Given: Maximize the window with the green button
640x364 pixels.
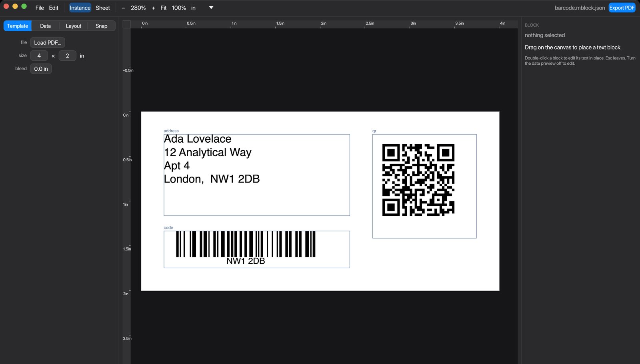Looking at the screenshot, I should tap(24, 6).
